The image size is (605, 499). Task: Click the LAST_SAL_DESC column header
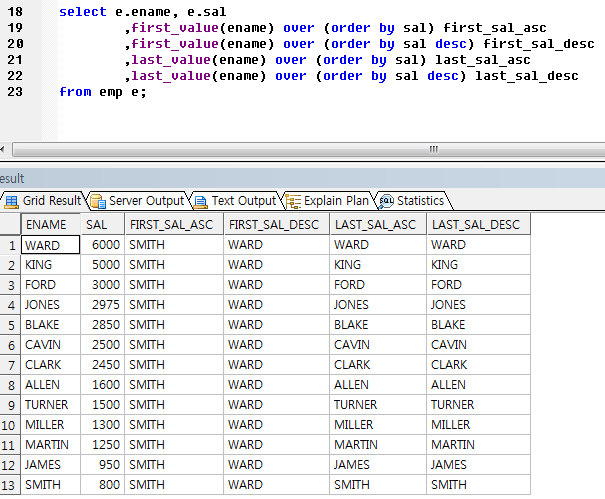pyautogui.click(x=476, y=225)
